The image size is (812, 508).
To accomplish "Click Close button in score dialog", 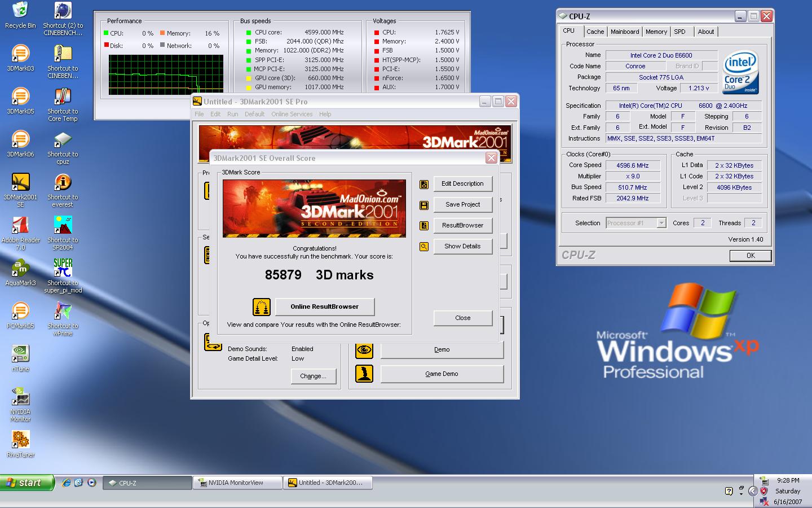I will 462,318.
